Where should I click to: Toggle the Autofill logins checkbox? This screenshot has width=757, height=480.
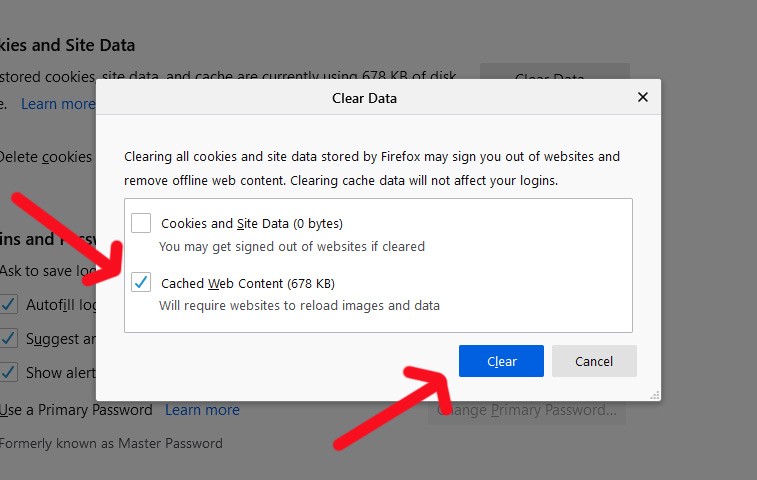tap(8, 304)
